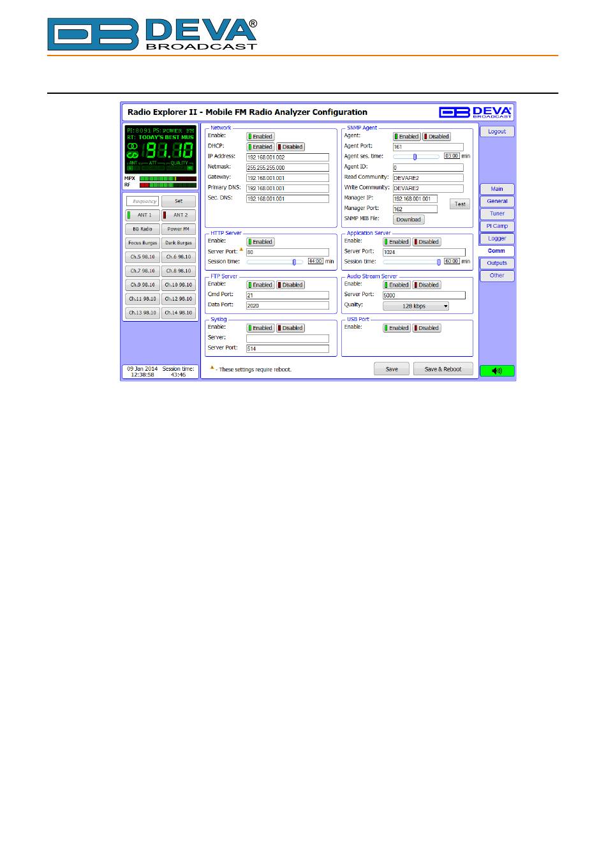606x868 pixels.
Task: Enable Syslog
Action: point(260,328)
